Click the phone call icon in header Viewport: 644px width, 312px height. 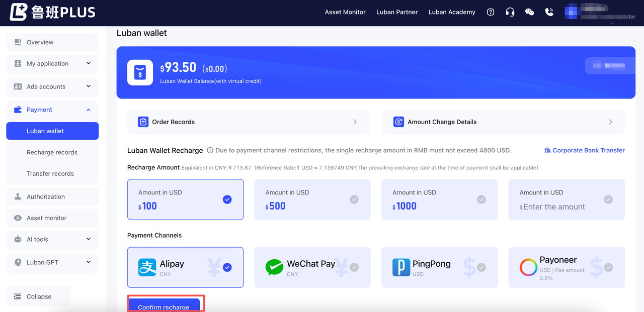pos(549,12)
